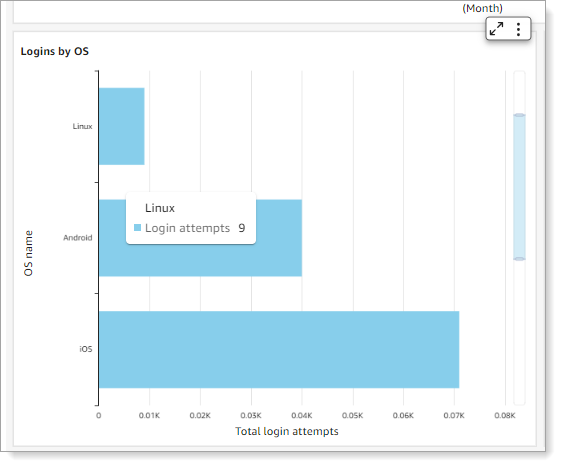The width and height of the screenshot is (561, 467).
Task: Click top handle of chart scroll range
Action: point(519,115)
